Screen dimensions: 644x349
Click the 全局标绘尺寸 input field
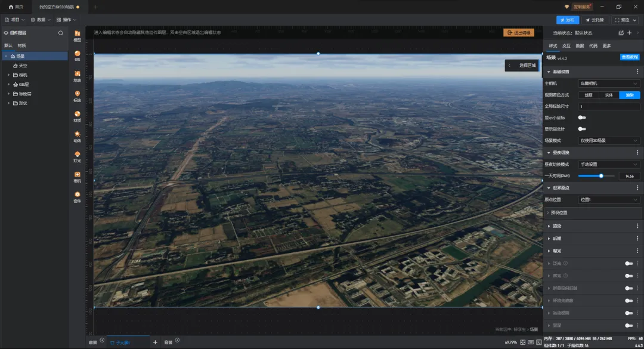click(609, 106)
